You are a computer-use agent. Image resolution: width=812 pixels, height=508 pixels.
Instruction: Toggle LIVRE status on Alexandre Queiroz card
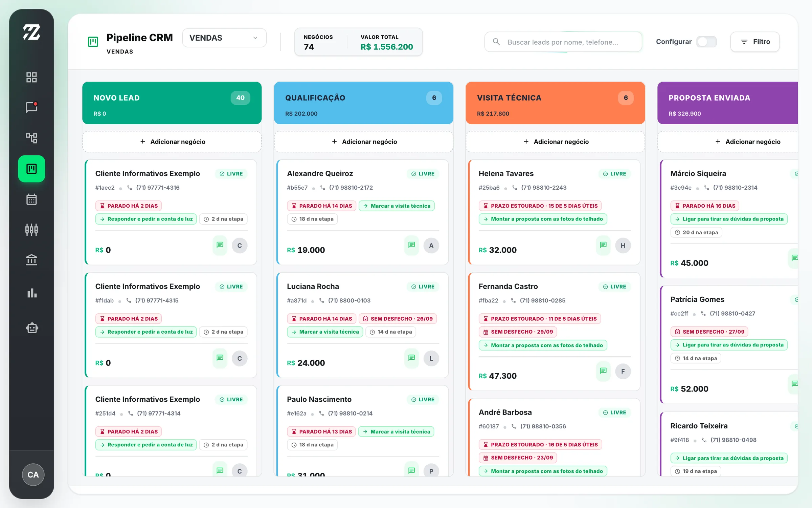tap(423, 174)
